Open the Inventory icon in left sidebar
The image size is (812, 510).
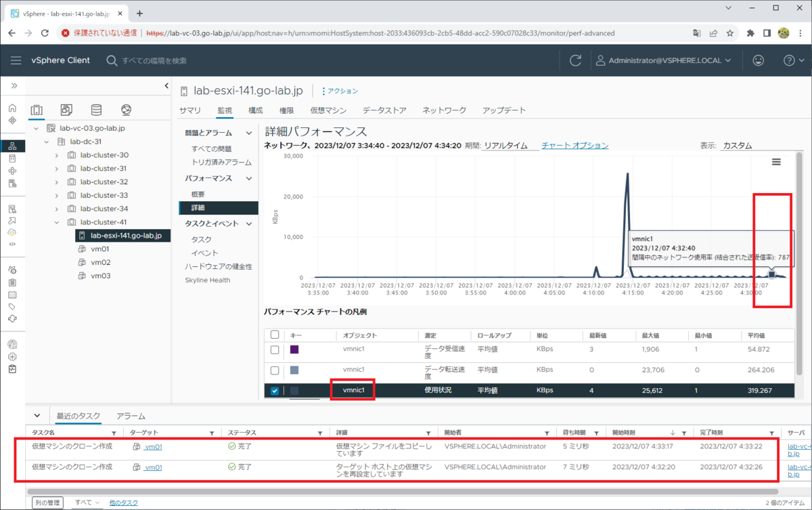click(x=12, y=146)
